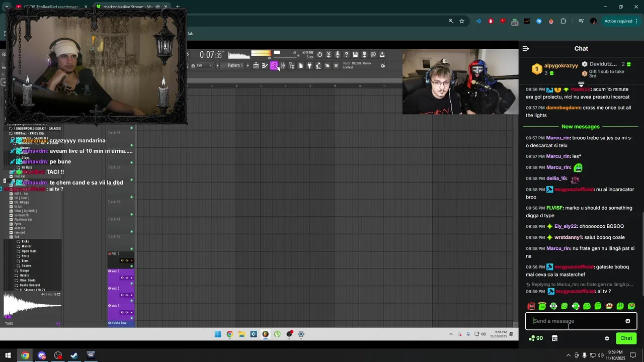Adjust the master volume slider
The height and width of the screenshot is (362, 644).
269,58
